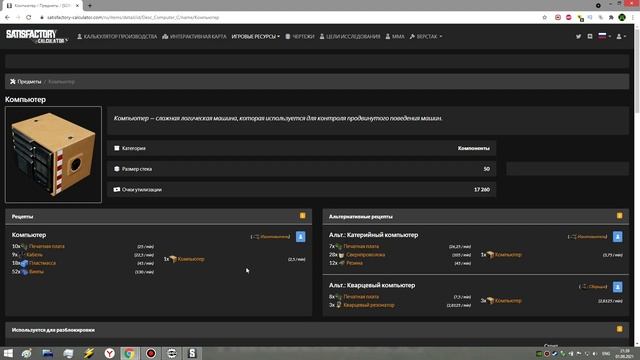Click blue button on Компьютер recipe
This screenshot has height=360, width=640.
click(300, 237)
